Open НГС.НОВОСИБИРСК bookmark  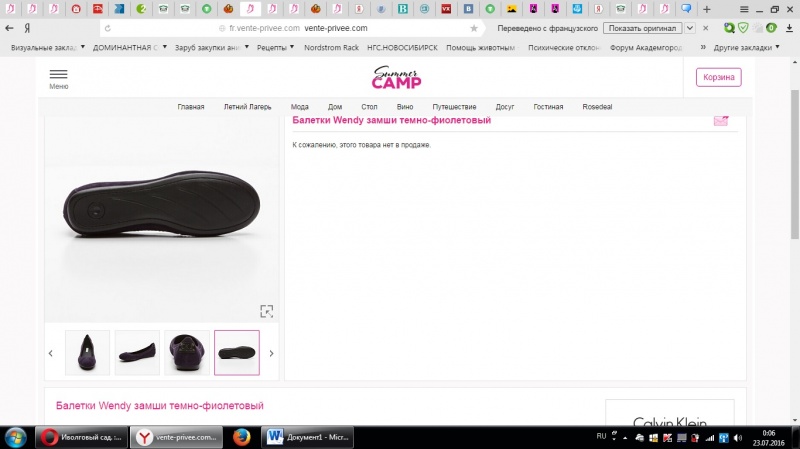coord(402,47)
